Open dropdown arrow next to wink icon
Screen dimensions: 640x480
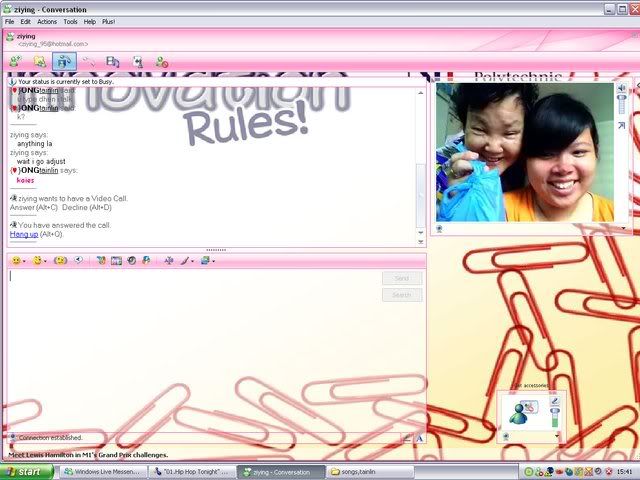[45, 261]
